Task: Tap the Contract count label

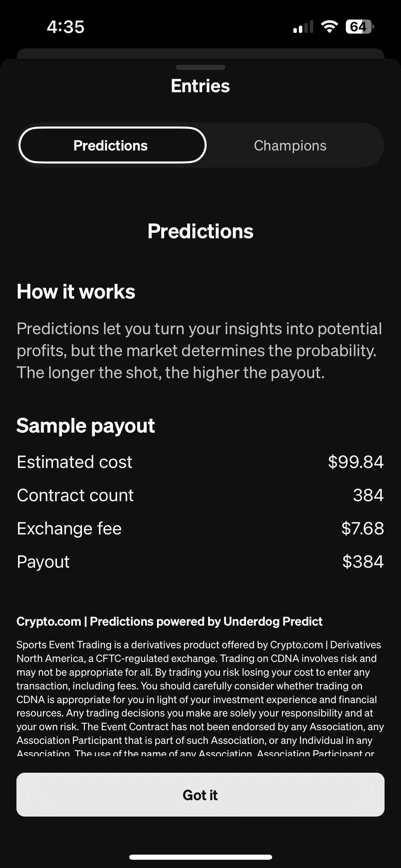Action: [x=75, y=495]
